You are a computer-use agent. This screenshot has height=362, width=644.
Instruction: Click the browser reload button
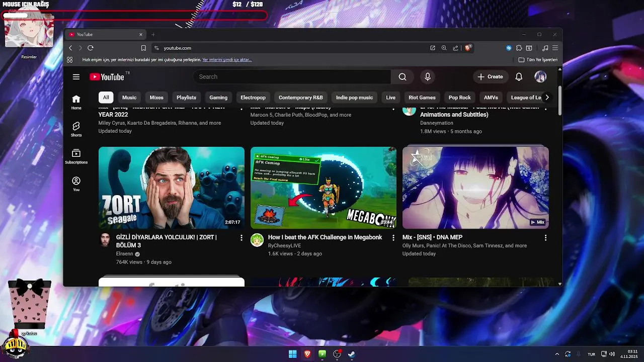coord(91,48)
